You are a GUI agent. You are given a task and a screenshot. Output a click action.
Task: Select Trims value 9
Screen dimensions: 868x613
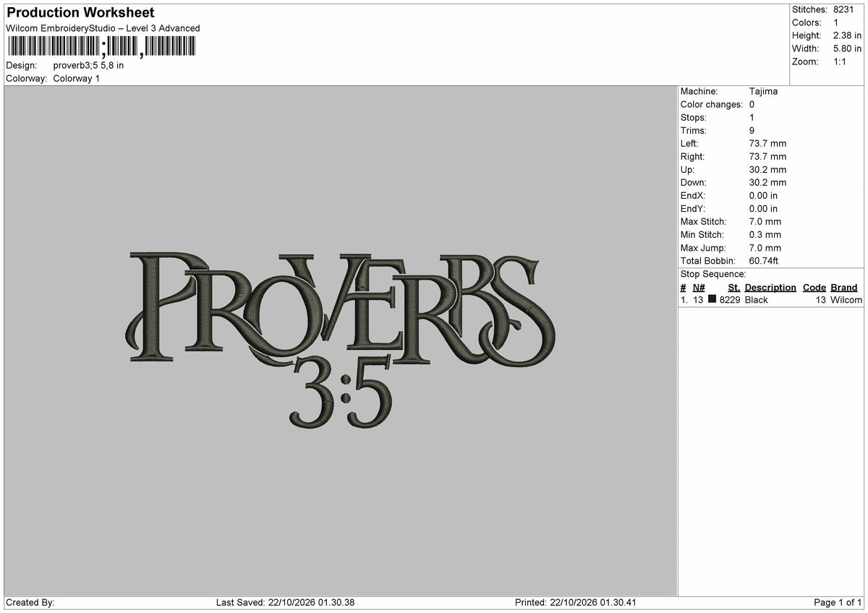[752, 131]
